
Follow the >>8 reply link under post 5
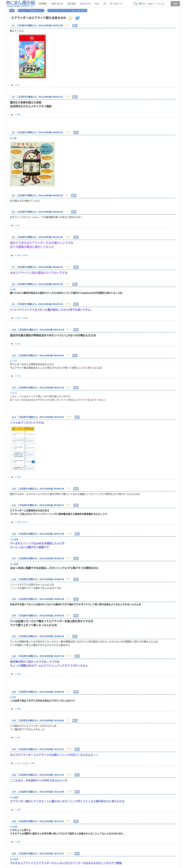pyautogui.click(x=17, y=225)
